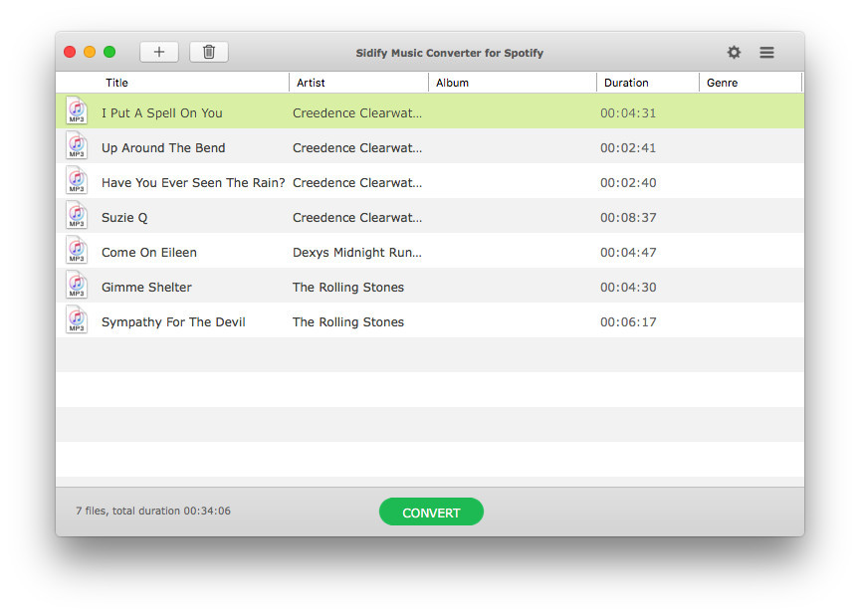Click artist cell in Up Around The Bend row
The height and width of the screenshot is (616, 860).
click(357, 148)
